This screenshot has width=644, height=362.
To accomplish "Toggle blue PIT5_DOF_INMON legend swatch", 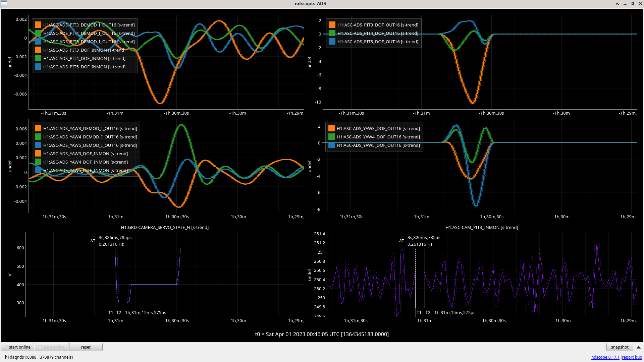I will point(38,67).
